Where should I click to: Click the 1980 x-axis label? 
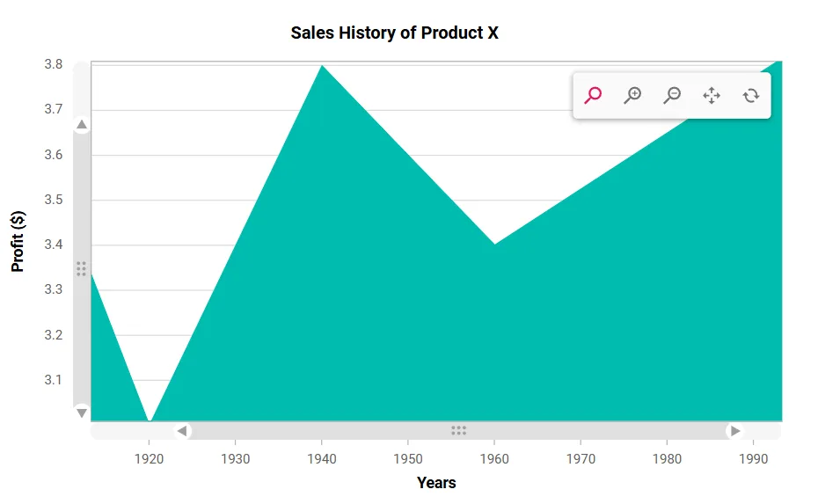[668, 459]
